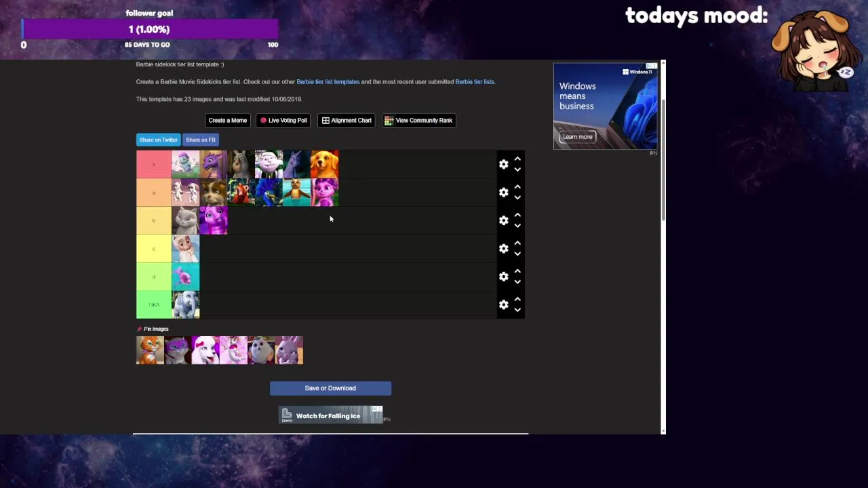
Task: Move the TIKA tier row down
Action: click(x=517, y=310)
